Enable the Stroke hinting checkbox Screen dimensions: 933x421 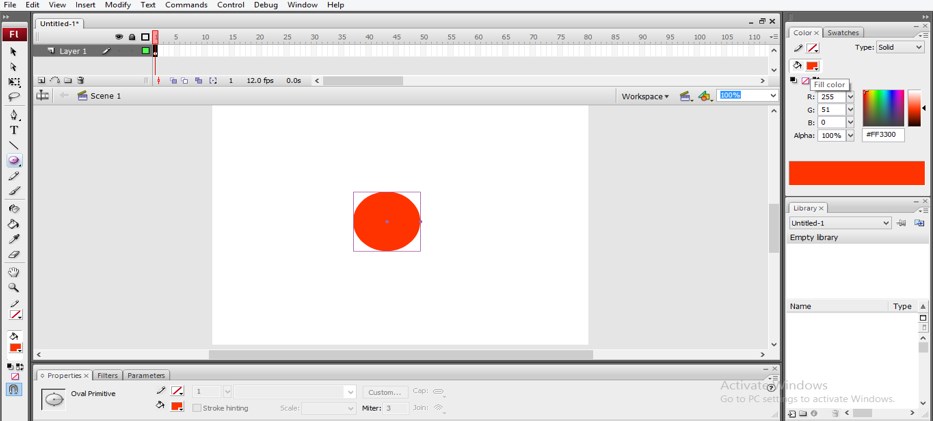[197, 408]
